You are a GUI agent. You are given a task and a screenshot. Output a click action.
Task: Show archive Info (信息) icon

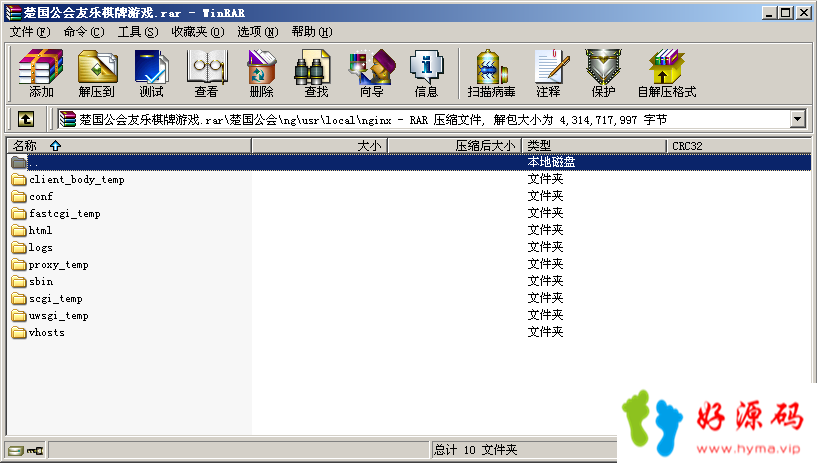point(426,73)
